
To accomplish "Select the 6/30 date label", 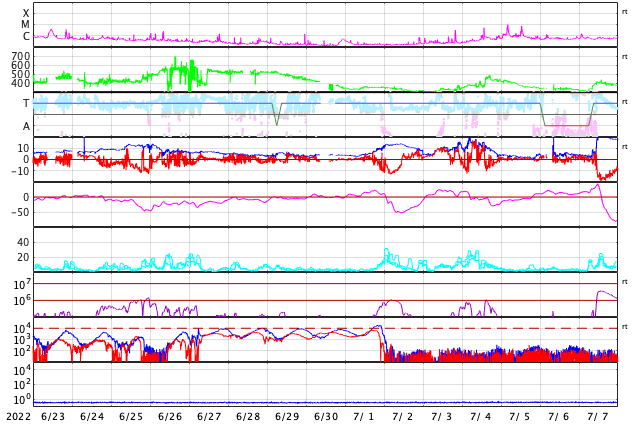I will [326, 417].
